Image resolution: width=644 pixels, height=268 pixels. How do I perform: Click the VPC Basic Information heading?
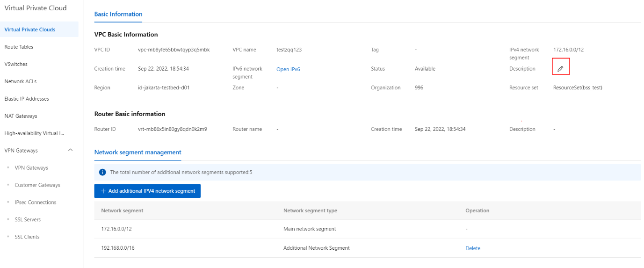pyautogui.click(x=126, y=34)
